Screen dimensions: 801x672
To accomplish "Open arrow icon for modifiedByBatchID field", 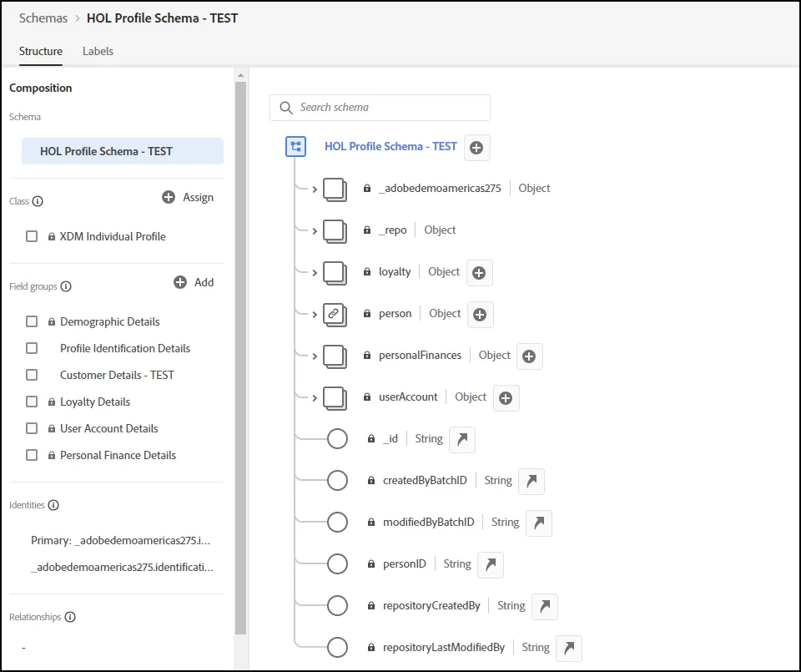I will coord(539,523).
